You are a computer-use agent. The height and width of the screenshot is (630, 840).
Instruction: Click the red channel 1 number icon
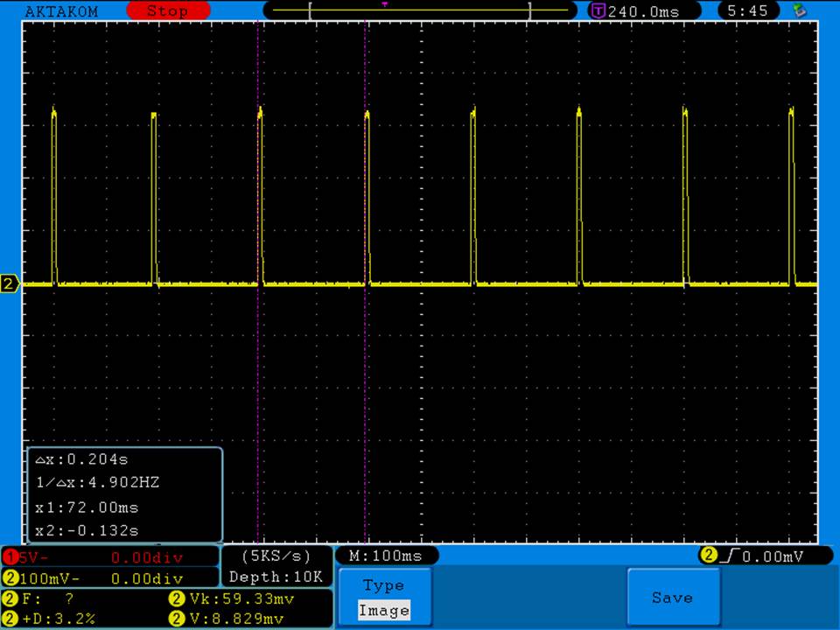pyautogui.click(x=10, y=557)
